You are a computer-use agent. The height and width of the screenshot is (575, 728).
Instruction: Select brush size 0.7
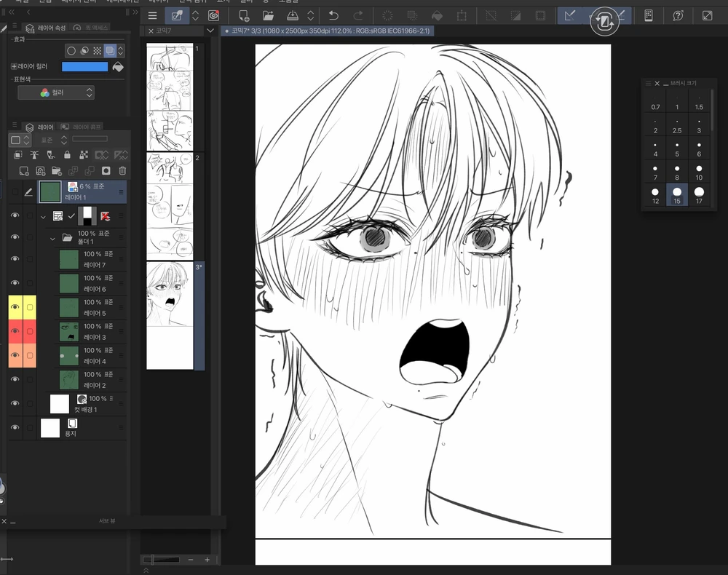(655, 102)
